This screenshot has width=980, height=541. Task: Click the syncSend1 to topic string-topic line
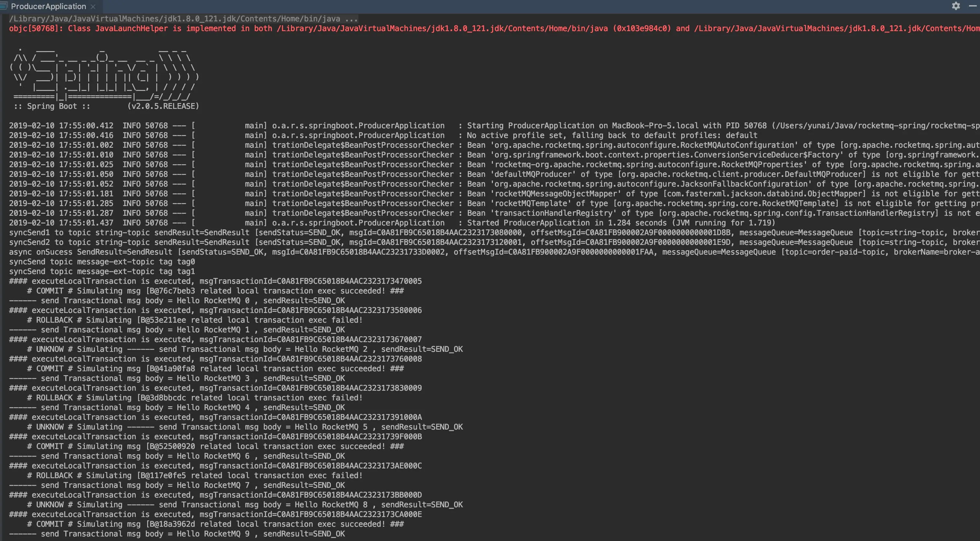coord(129,233)
